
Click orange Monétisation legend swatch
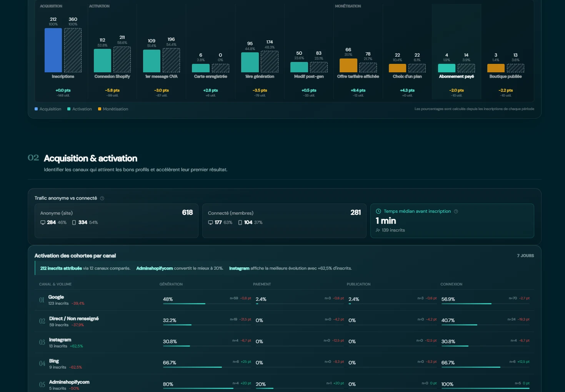(x=100, y=109)
